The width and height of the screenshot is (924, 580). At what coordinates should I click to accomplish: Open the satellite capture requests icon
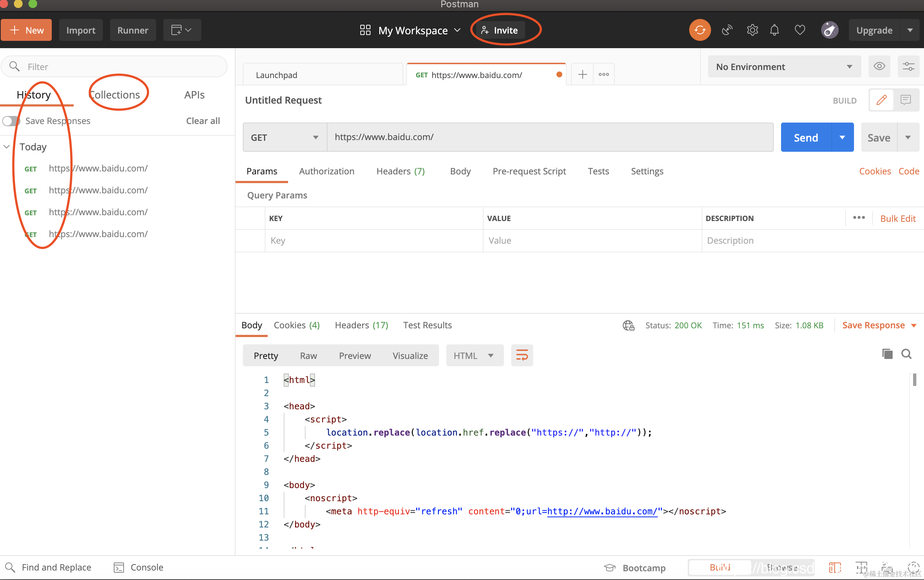tap(727, 30)
